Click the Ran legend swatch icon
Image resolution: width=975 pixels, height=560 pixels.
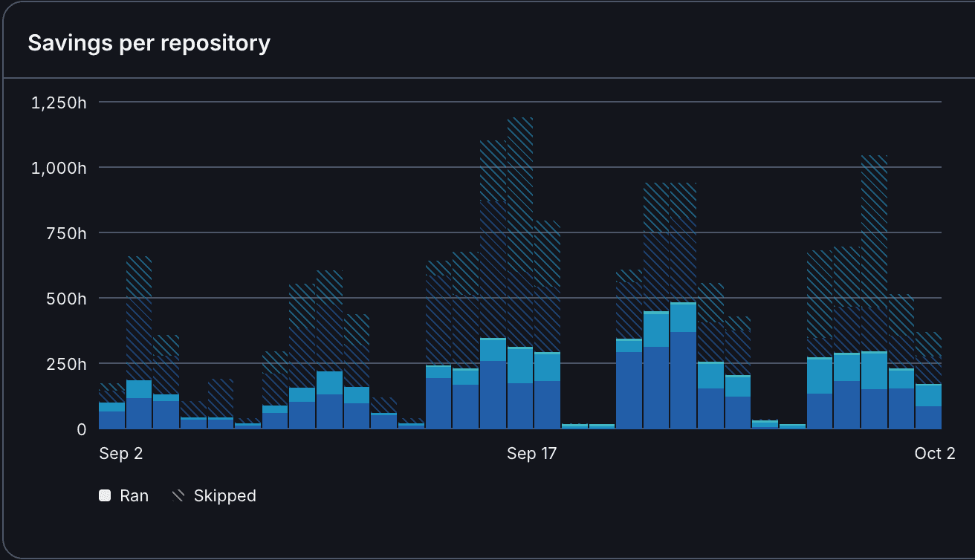[105, 496]
